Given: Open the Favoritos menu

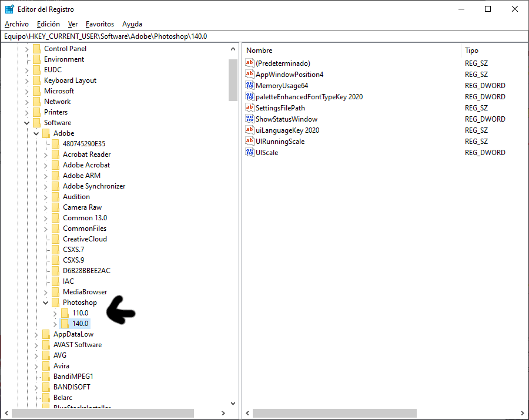Looking at the screenshot, I should (100, 24).
